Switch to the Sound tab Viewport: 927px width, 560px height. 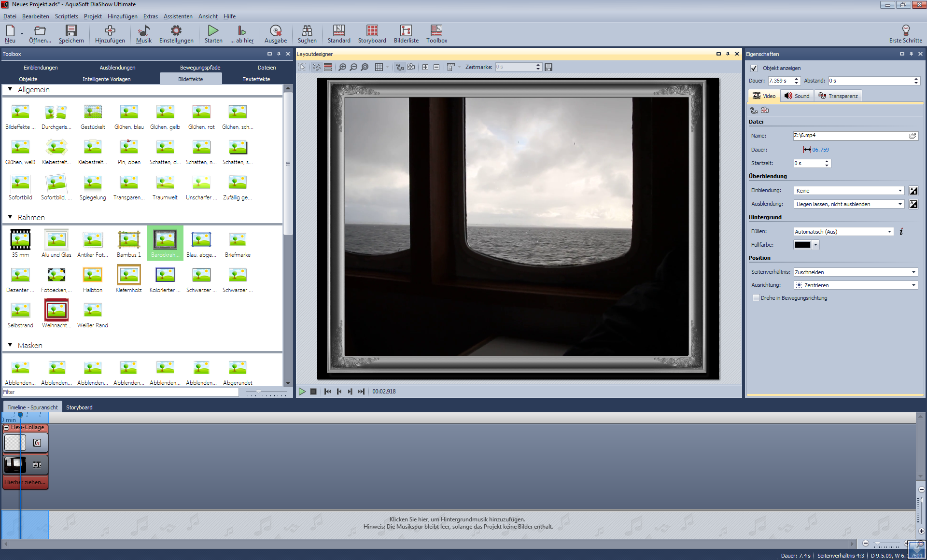pyautogui.click(x=797, y=96)
